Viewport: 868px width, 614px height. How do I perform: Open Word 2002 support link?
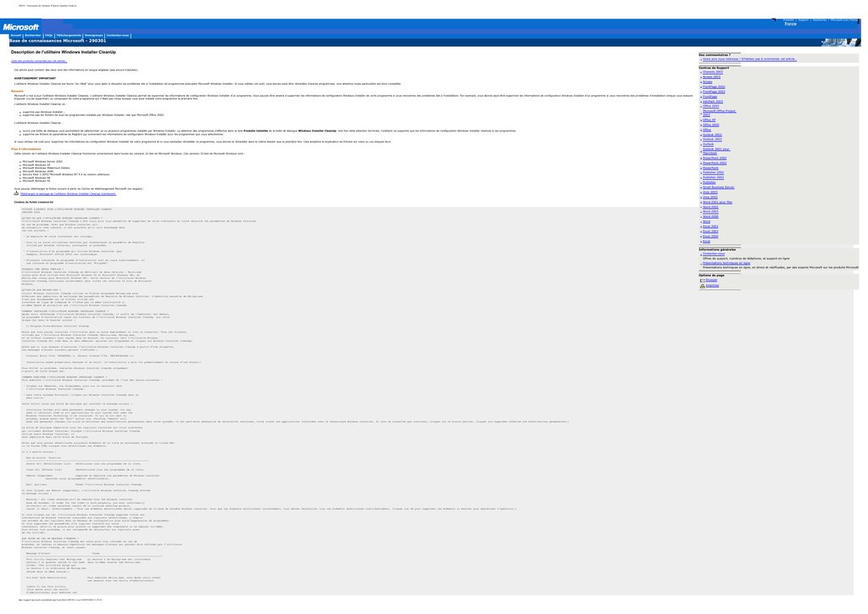(x=710, y=207)
